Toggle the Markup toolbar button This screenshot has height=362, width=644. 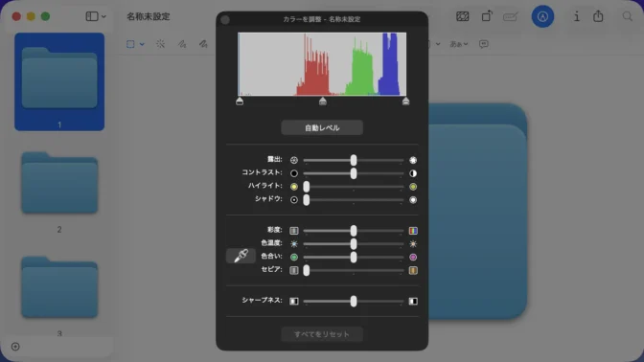pos(542,17)
